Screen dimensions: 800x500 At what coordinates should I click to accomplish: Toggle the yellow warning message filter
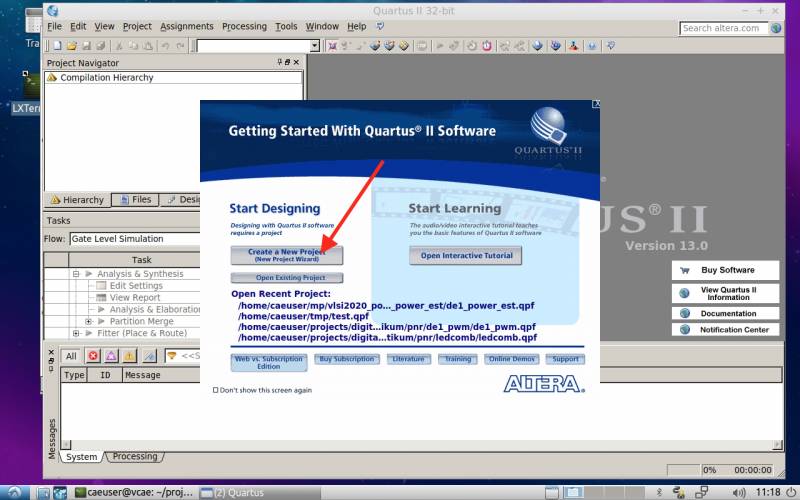coord(129,356)
